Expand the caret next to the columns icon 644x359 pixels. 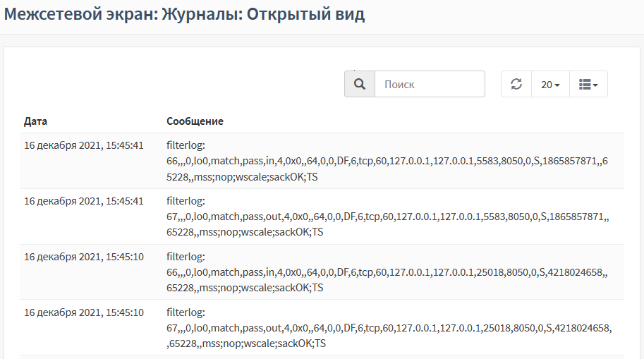pos(595,85)
